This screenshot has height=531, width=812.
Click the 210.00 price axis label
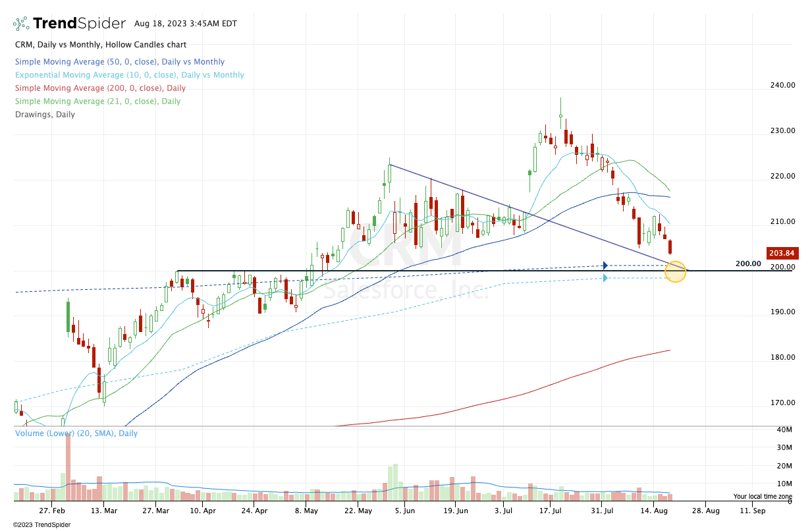tap(782, 221)
